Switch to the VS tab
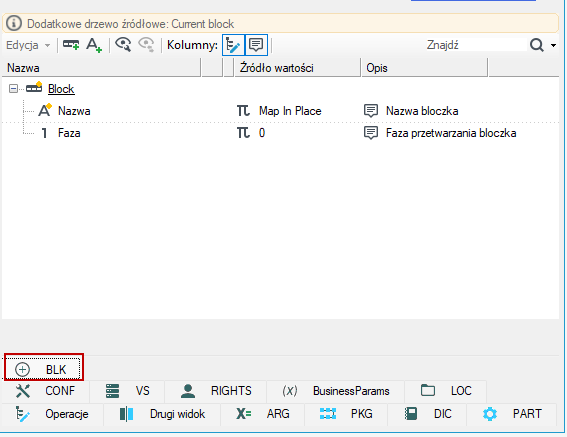Screen dimensions: 567x437 click(127, 391)
